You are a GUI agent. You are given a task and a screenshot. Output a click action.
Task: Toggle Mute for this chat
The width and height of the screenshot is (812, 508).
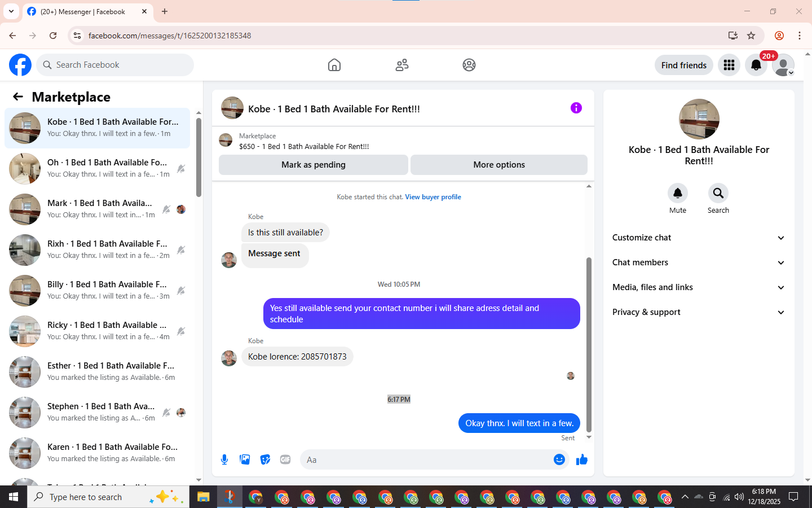click(x=678, y=193)
